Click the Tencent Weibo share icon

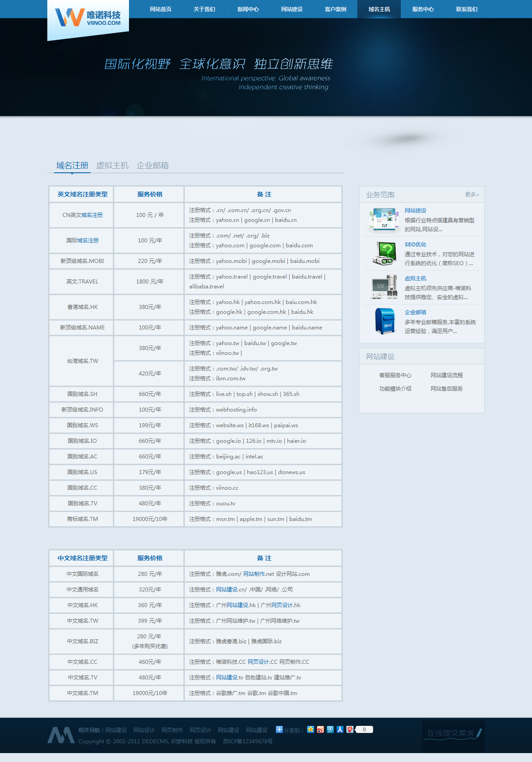pyautogui.click(x=330, y=729)
